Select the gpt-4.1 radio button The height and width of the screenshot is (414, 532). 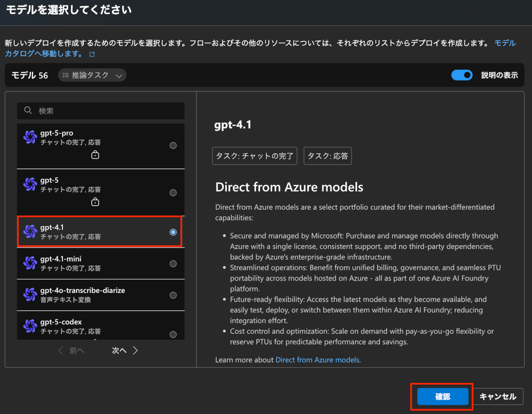[173, 232]
